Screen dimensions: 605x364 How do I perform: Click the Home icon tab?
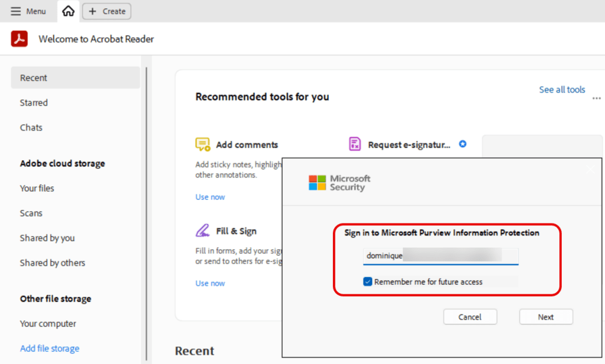pyautogui.click(x=69, y=11)
